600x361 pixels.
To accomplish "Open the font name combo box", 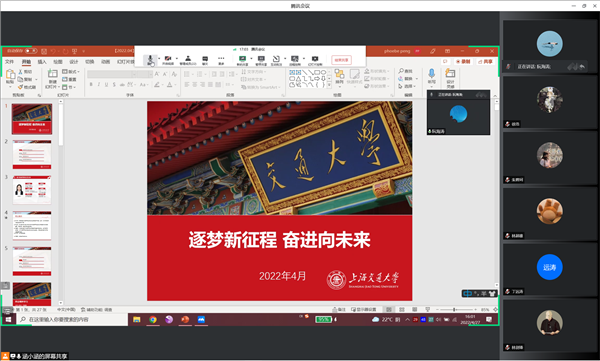I will click(x=112, y=74).
